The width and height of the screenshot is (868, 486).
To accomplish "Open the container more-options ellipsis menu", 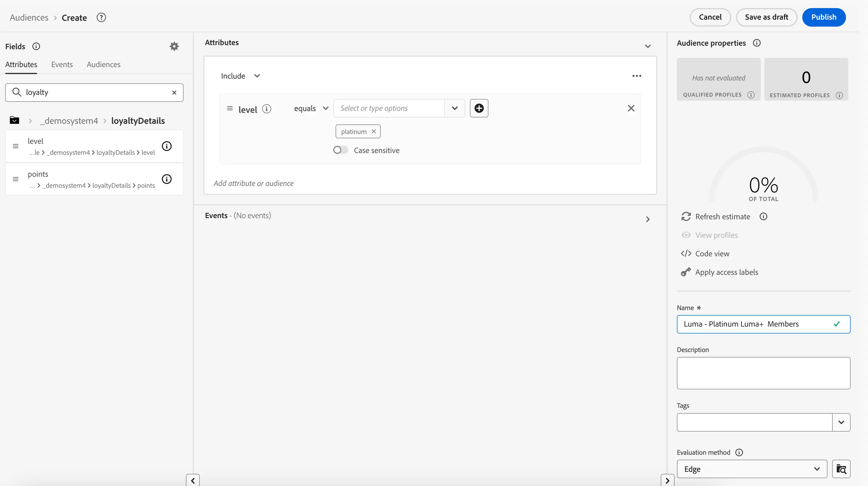I will pyautogui.click(x=636, y=76).
